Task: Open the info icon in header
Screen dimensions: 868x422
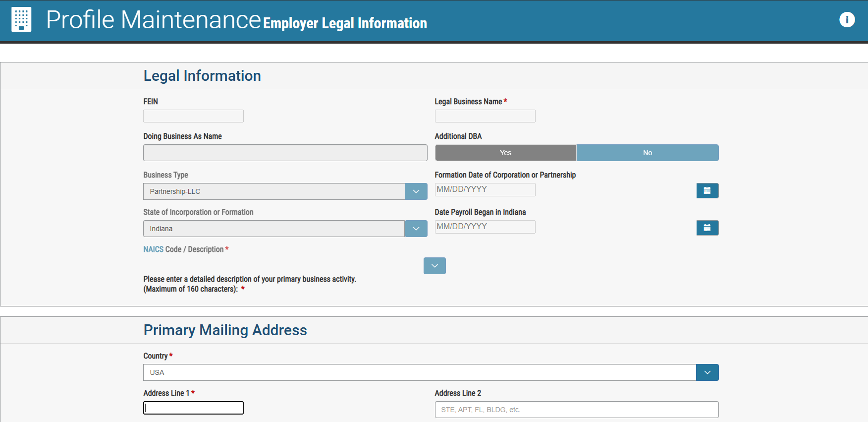Action: pos(847,20)
